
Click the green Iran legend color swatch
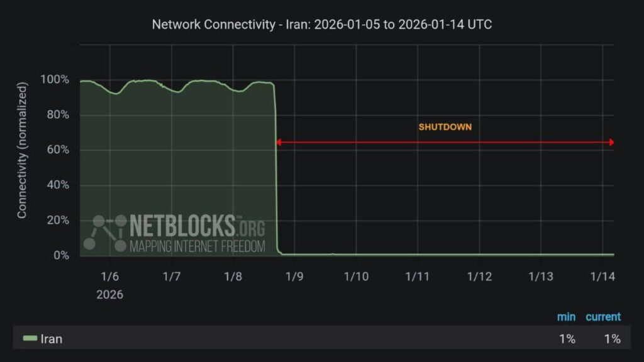30,339
